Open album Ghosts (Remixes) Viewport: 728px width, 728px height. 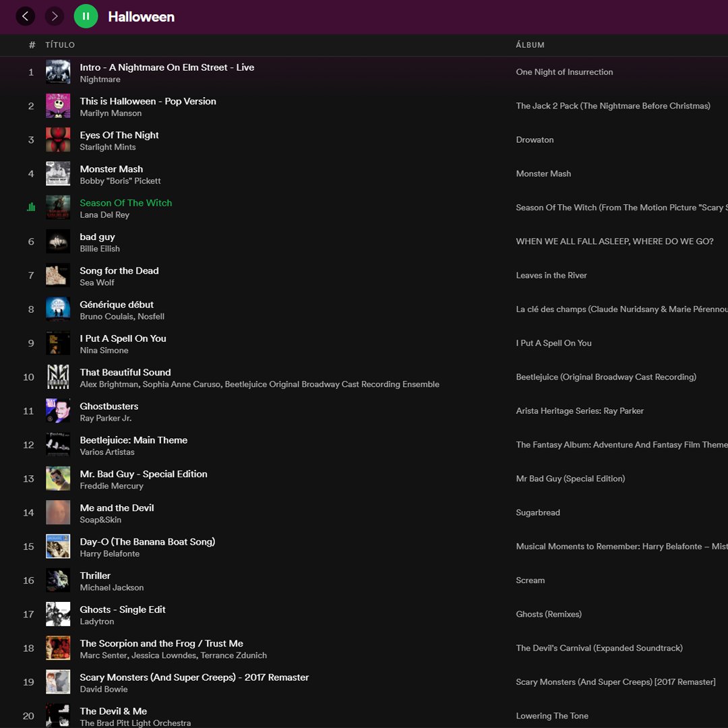(x=549, y=614)
